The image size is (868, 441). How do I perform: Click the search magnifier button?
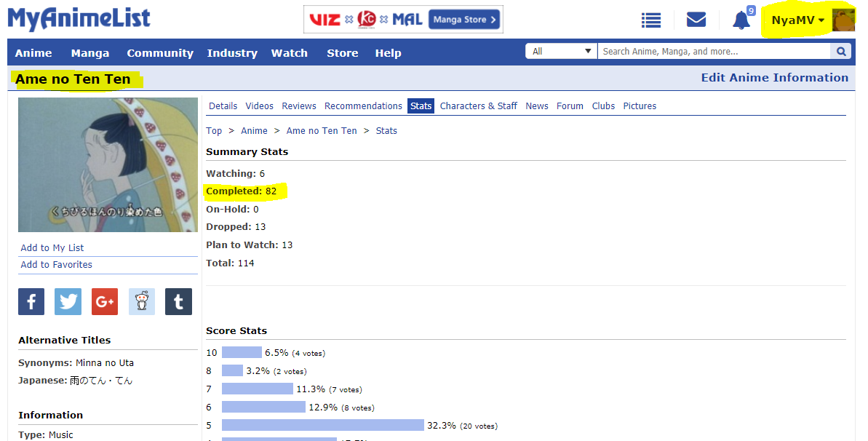click(841, 52)
